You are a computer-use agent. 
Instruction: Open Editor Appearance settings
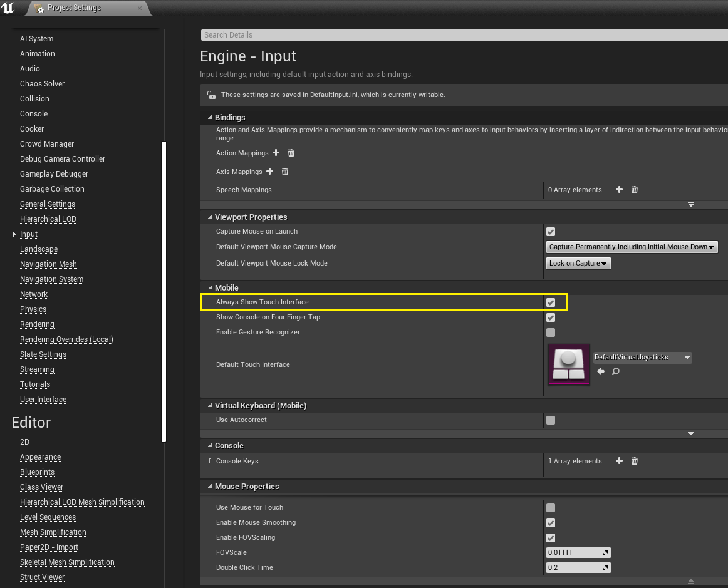pyautogui.click(x=40, y=457)
